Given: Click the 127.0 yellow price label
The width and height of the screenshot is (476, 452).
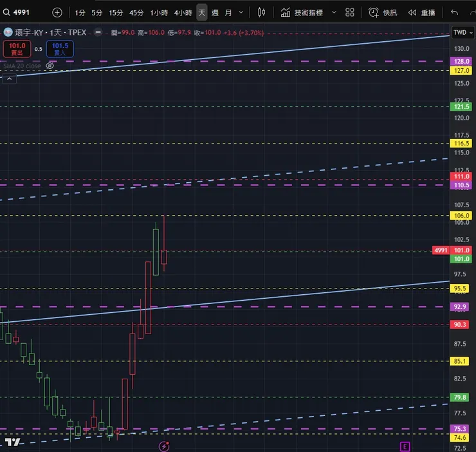Looking at the screenshot, I should coord(461,71).
